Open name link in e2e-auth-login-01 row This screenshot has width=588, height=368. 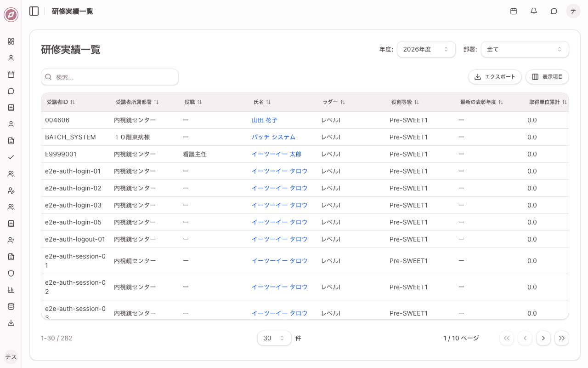pyautogui.click(x=280, y=171)
